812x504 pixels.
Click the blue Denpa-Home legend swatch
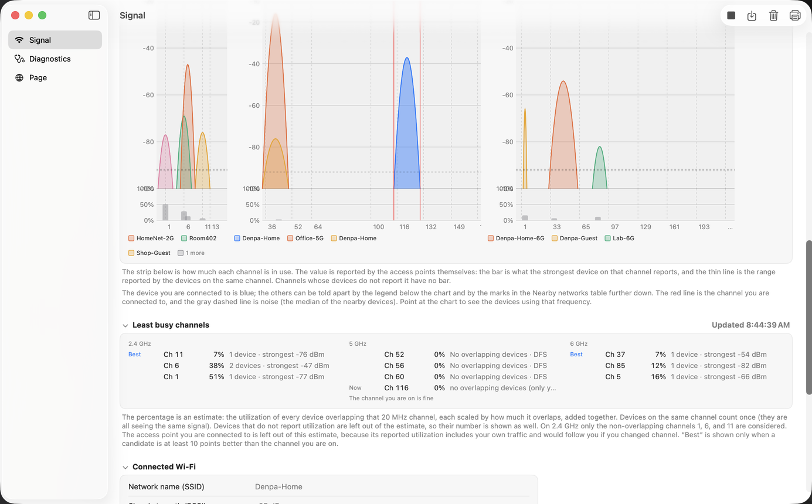coord(237,239)
